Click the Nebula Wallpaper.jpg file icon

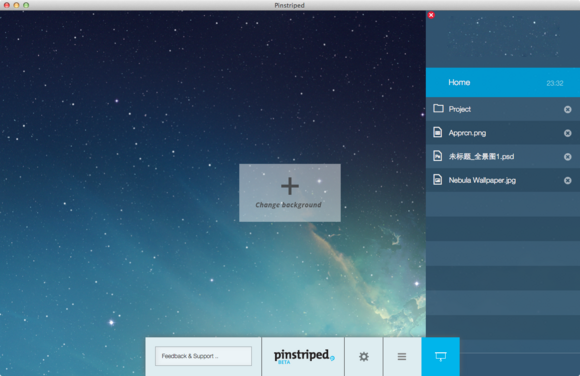(x=438, y=179)
